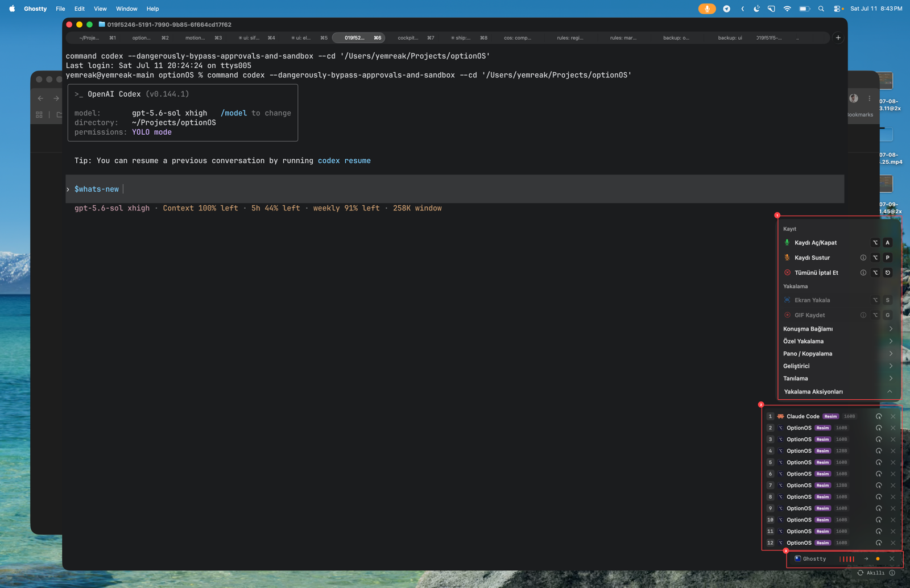
Task: Click the red cancel icon beside Tümünü İptal Et
Action: click(x=787, y=272)
